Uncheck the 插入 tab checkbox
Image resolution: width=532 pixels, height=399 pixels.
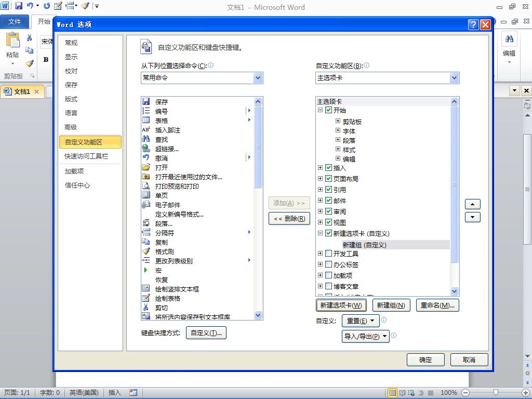[x=328, y=168]
